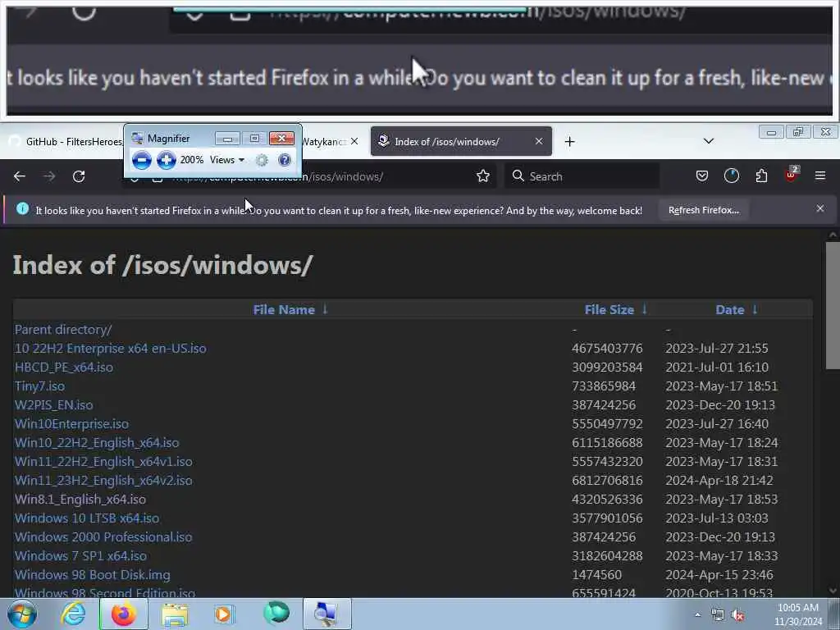Click the Firefox Search box
840x630 pixels.
(582, 176)
